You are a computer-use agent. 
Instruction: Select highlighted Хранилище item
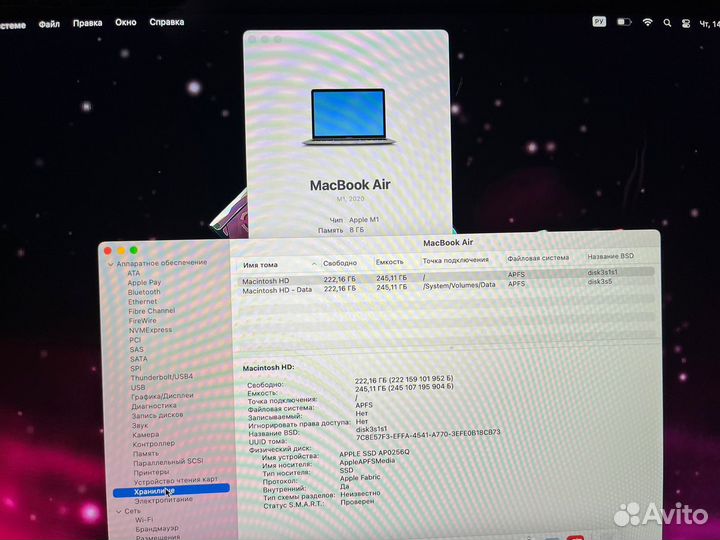pos(171,490)
